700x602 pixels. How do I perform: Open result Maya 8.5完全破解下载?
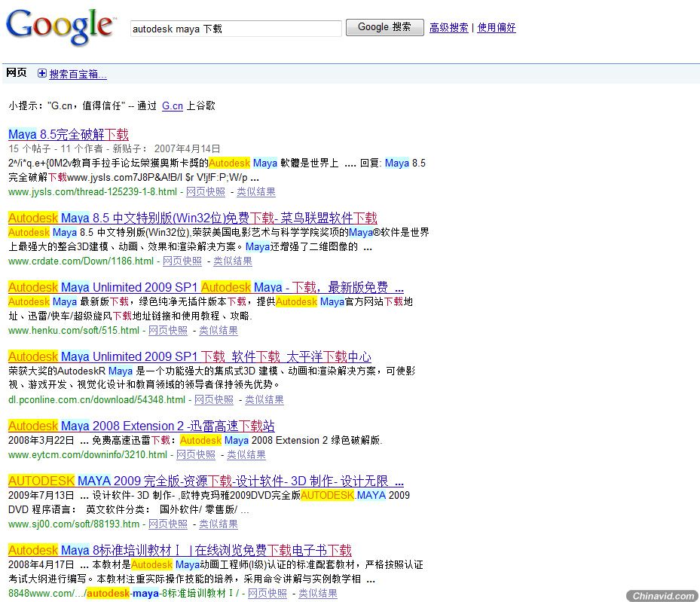click(69, 134)
